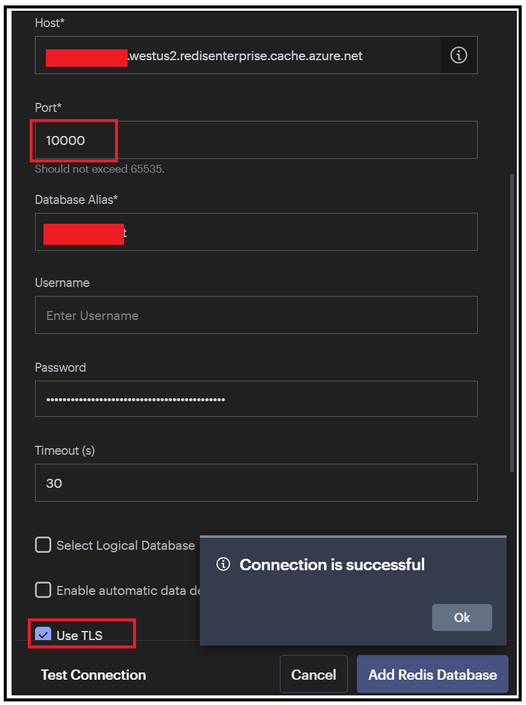Click the Timeout field containing 30
Image resolution: width=526 pixels, height=705 pixels.
coord(256,483)
